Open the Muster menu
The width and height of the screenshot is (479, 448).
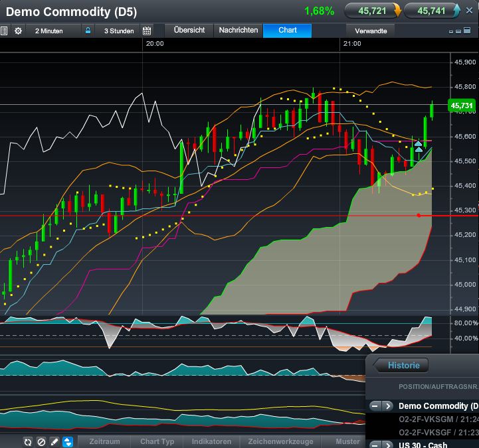click(x=347, y=441)
